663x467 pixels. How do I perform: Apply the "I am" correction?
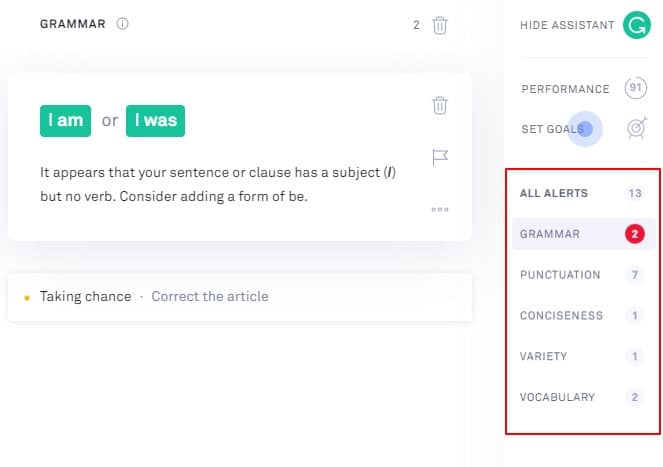tap(66, 121)
